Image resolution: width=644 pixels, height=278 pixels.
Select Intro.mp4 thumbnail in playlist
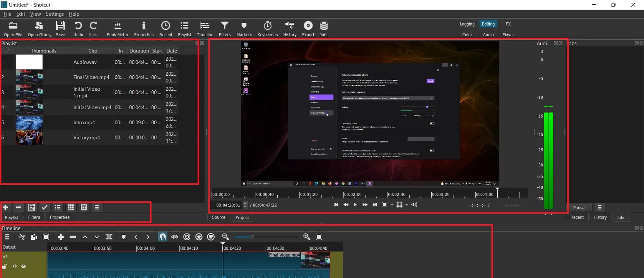click(29, 122)
